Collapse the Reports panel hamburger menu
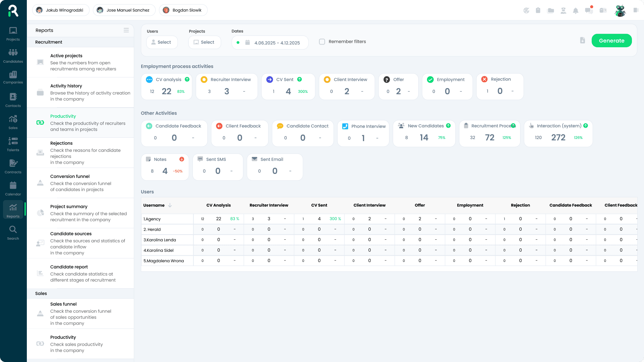This screenshot has height=362, width=644. pos(126,30)
